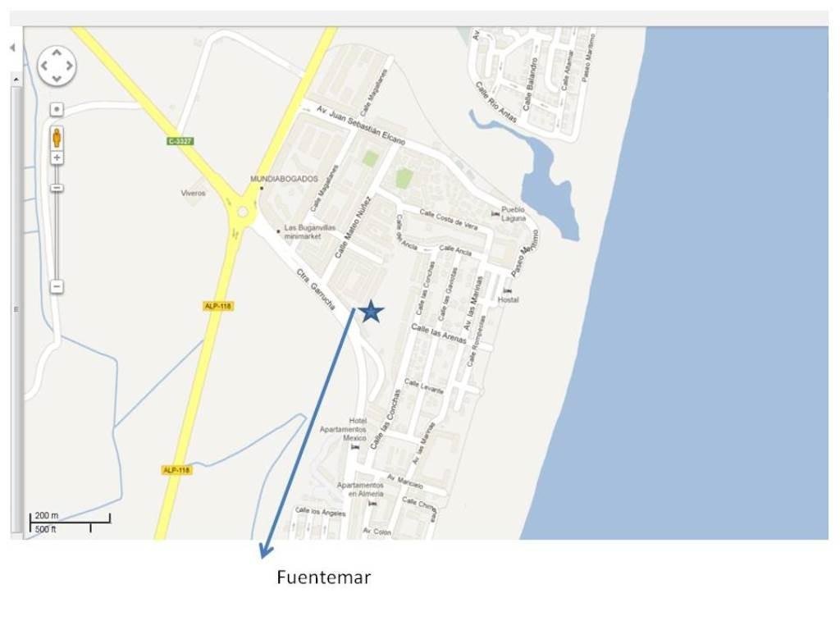Select the Hostal bed icon
This screenshot has width=840, height=630.
coord(507,291)
